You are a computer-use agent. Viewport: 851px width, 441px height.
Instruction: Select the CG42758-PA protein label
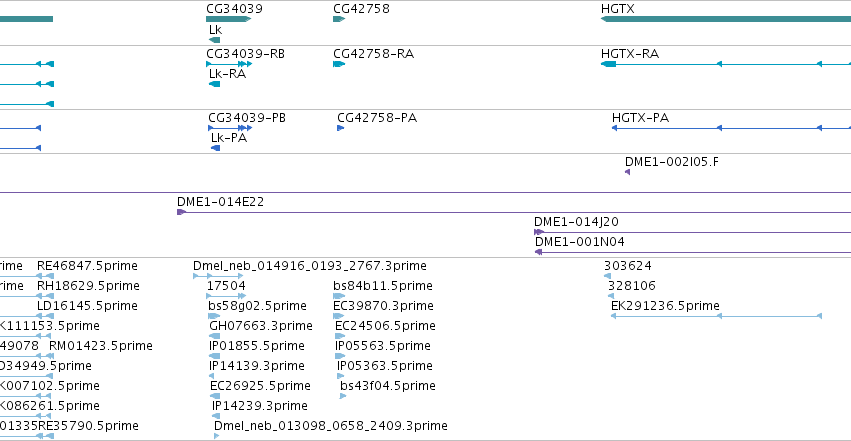point(377,118)
